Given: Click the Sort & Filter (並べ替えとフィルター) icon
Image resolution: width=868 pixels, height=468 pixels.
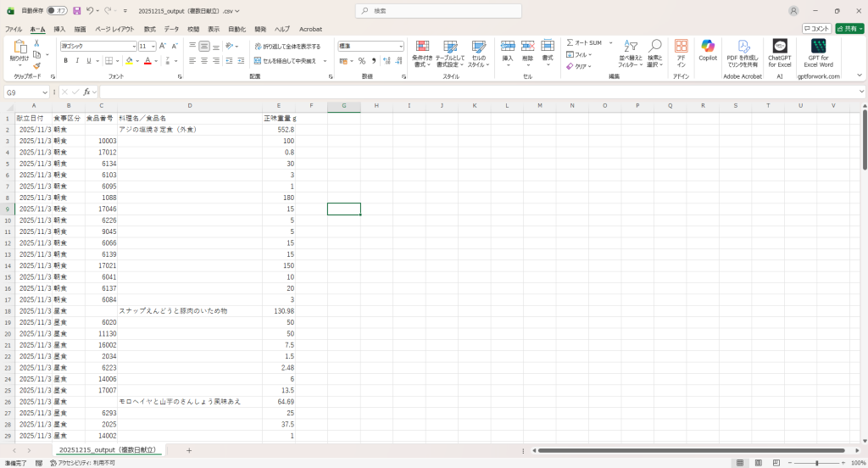Looking at the screenshot, I should point(630,47).
